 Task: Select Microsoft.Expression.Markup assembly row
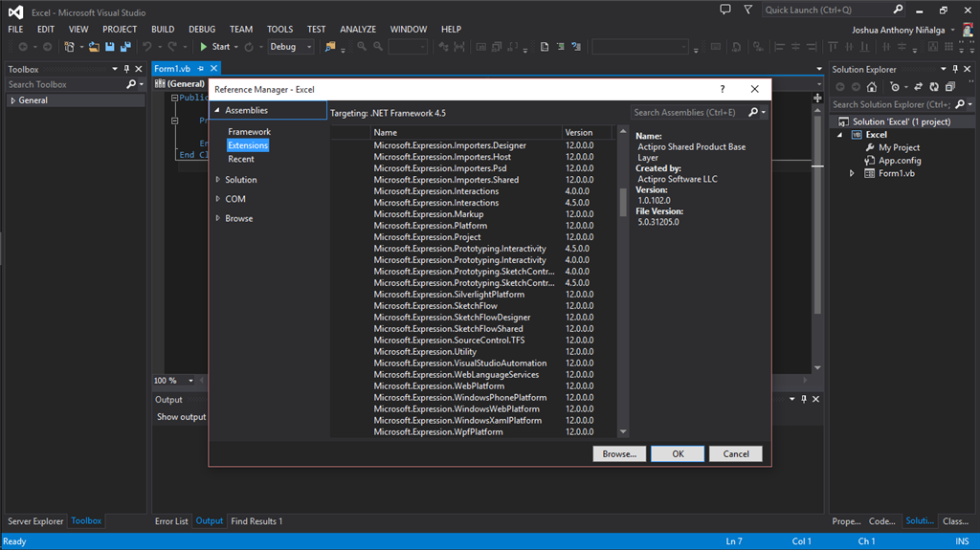[x=472, y=213]
